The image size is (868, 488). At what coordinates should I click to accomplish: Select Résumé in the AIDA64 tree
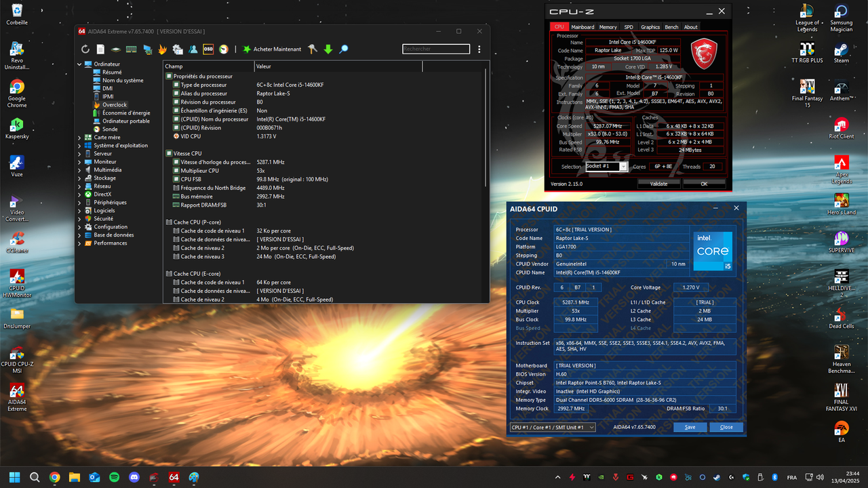click(113, 73)
